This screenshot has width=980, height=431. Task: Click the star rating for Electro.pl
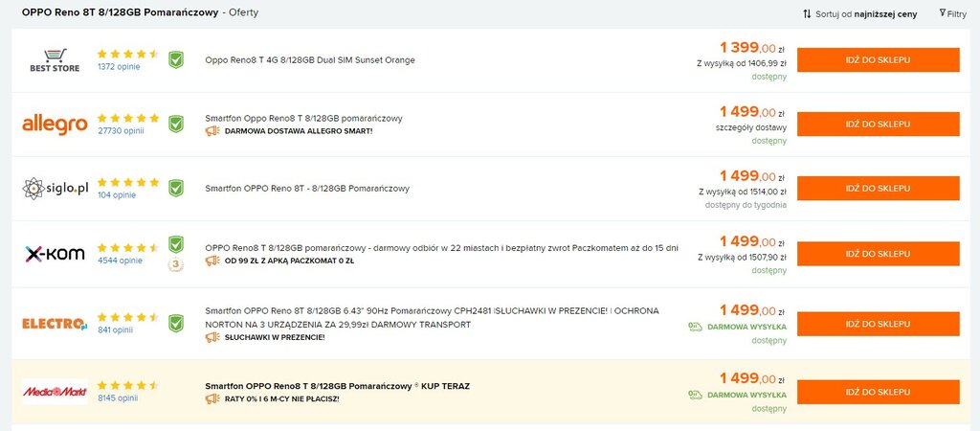click(x=128, y=317)
